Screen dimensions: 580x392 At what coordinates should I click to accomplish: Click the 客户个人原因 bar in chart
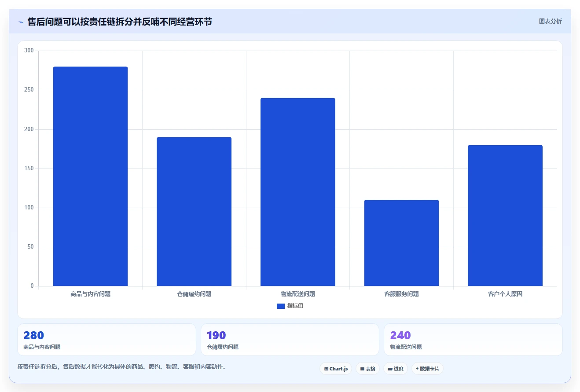[505, 216]
